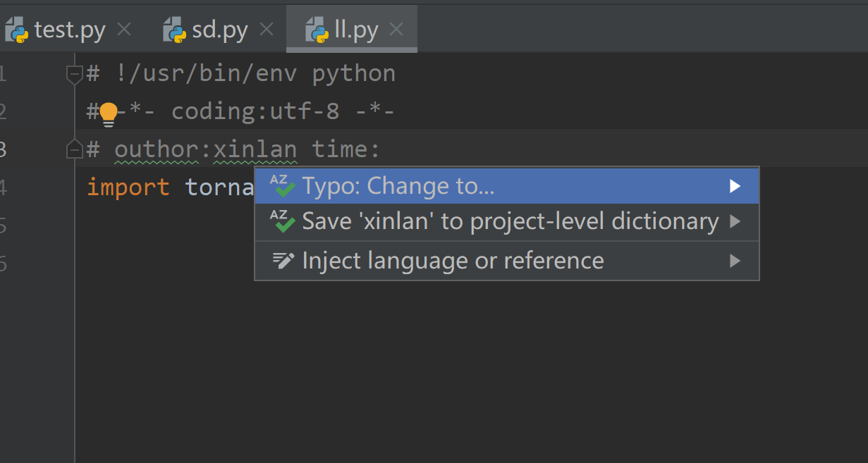Expand the Inject language or reference submenu arrow

coord(735,261)
